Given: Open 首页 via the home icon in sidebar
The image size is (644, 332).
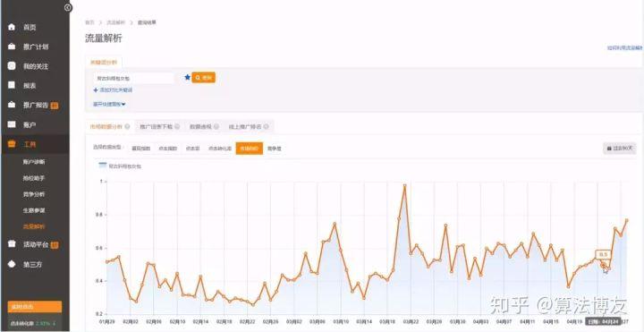Looking at the screenshot, I should point(12,27).
